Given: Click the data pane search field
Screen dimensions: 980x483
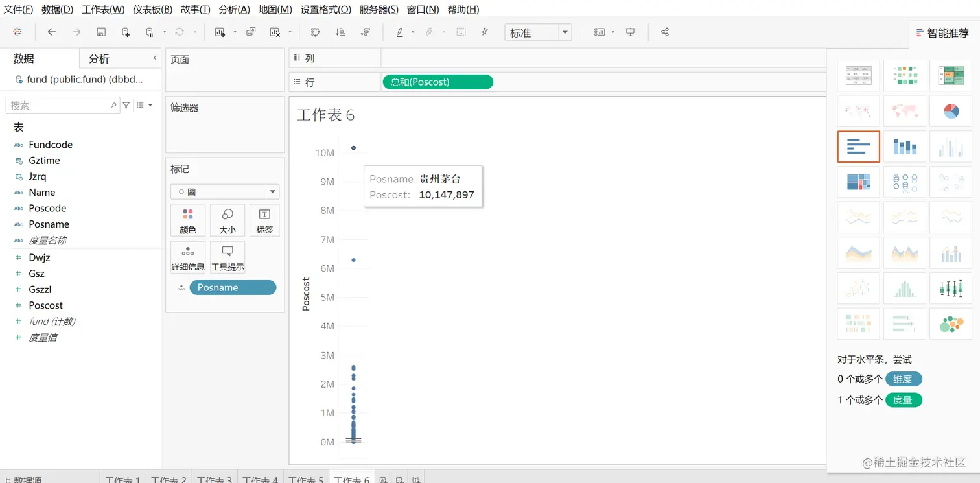Looking at the screenshot, I should tap(62, 105).
